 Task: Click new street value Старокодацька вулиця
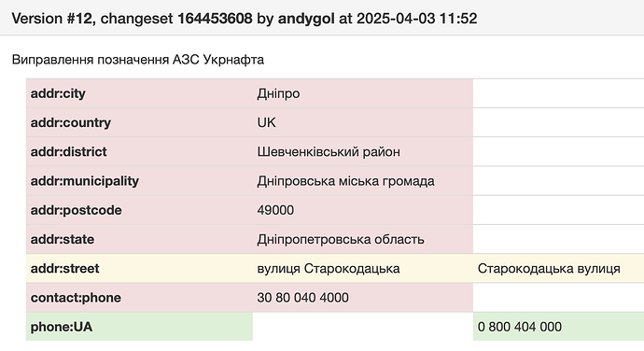549,269
